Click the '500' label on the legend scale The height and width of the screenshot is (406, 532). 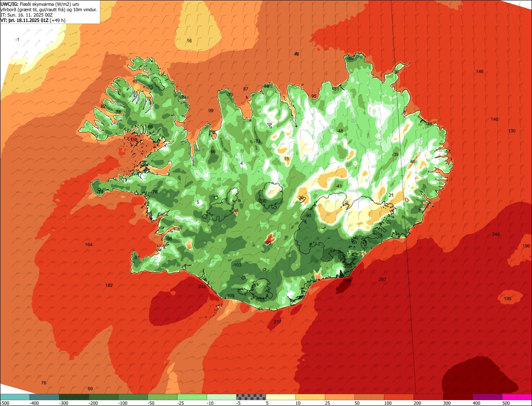coord(506,403)
